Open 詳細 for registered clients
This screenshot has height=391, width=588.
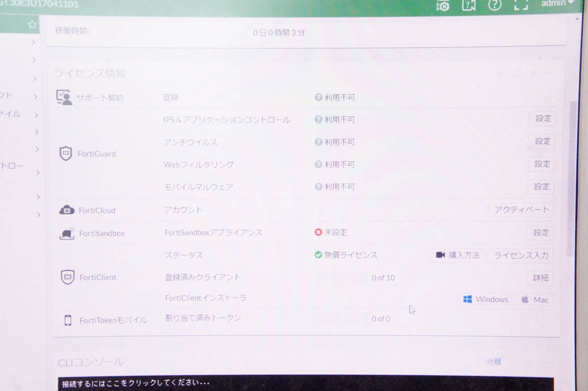540,278
